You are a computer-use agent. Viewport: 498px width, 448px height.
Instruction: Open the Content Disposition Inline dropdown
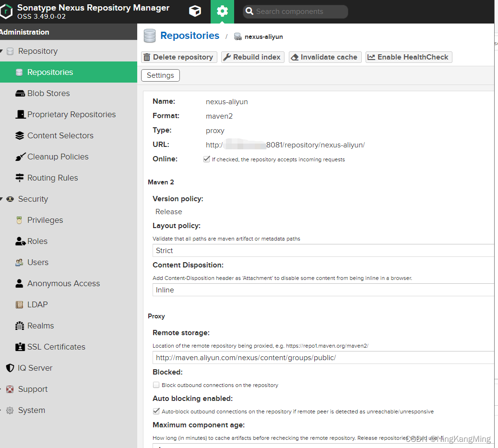[323, 290]
